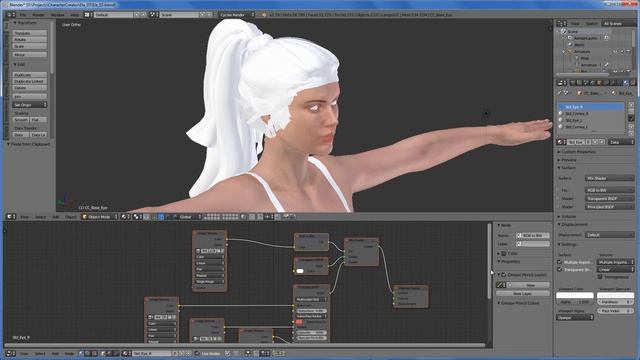Viewport: 640px width, 360px height.
Task: Select Std_Cornea_R material slot
Action: pyautogui.click(x=591, y=113)
